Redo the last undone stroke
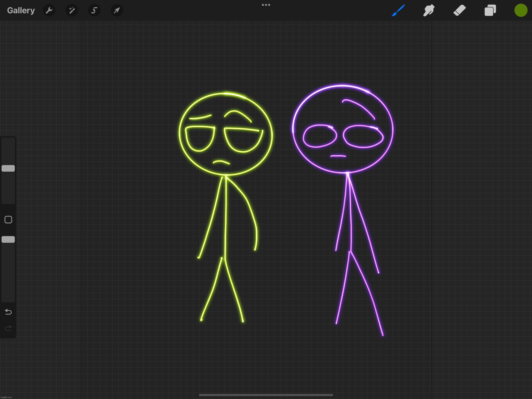The width and height of the screenshot is (532, 399). [x=8, y=328]
